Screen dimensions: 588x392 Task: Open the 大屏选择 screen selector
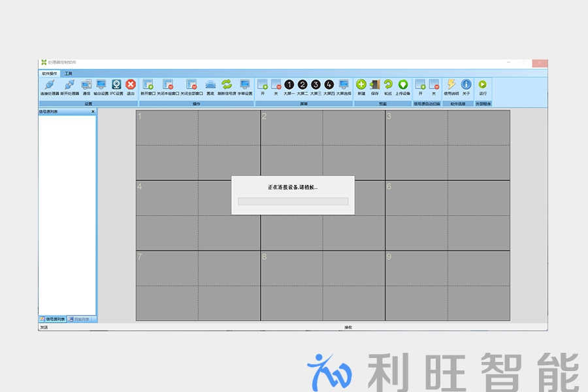tap(344, 85)
